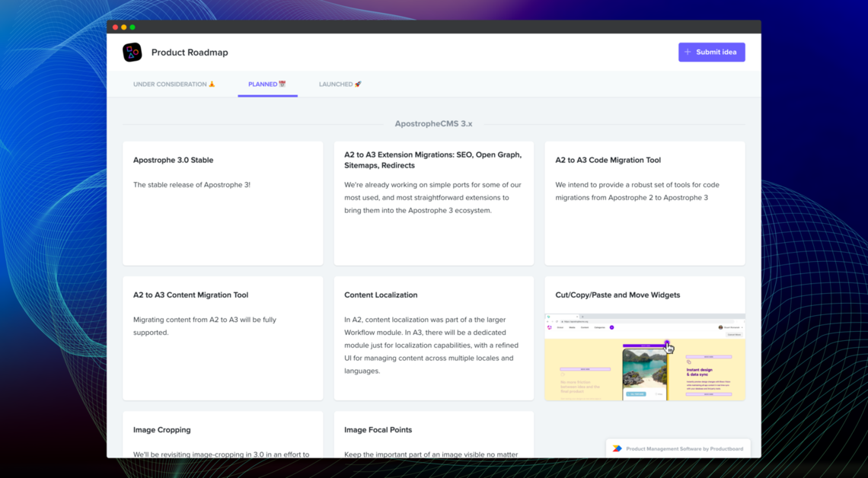The image size is (868, 478).
Task: Open the Product Management Software by Productboard link
Action: 684,448
